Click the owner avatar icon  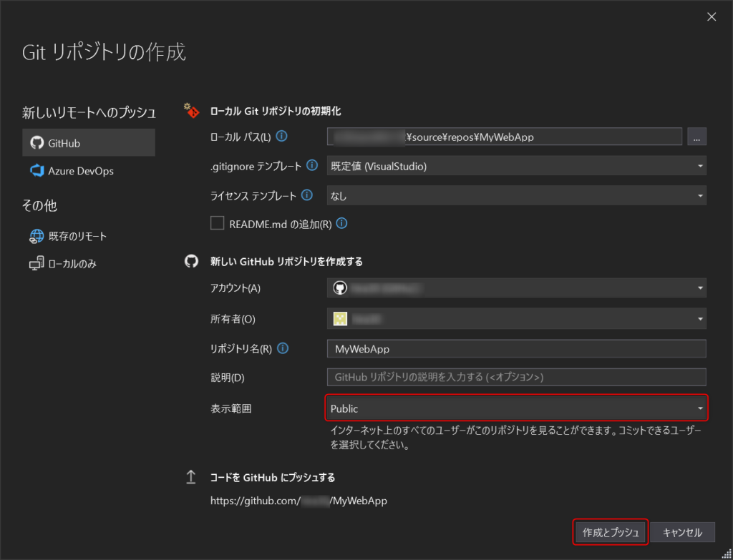[x=340, y=318]
